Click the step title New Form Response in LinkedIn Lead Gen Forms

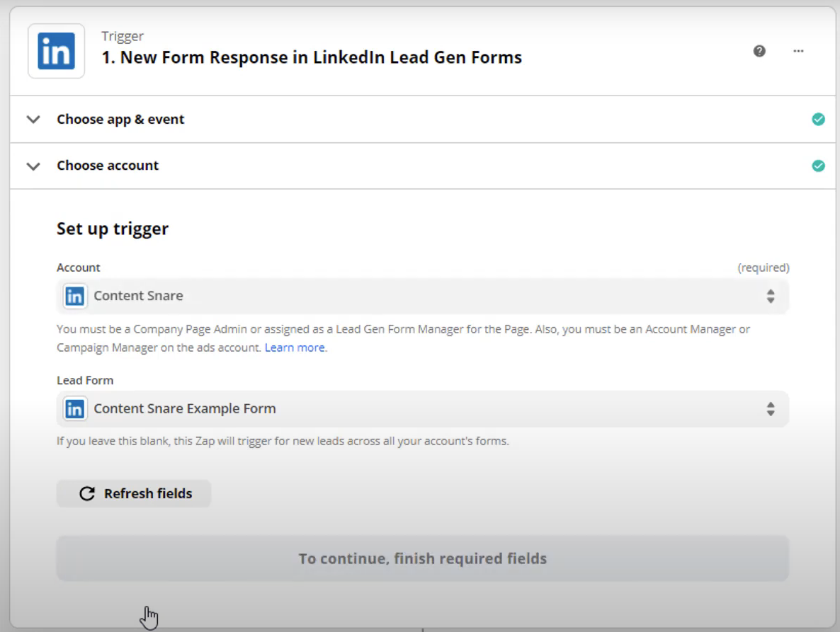coord(312,57)
